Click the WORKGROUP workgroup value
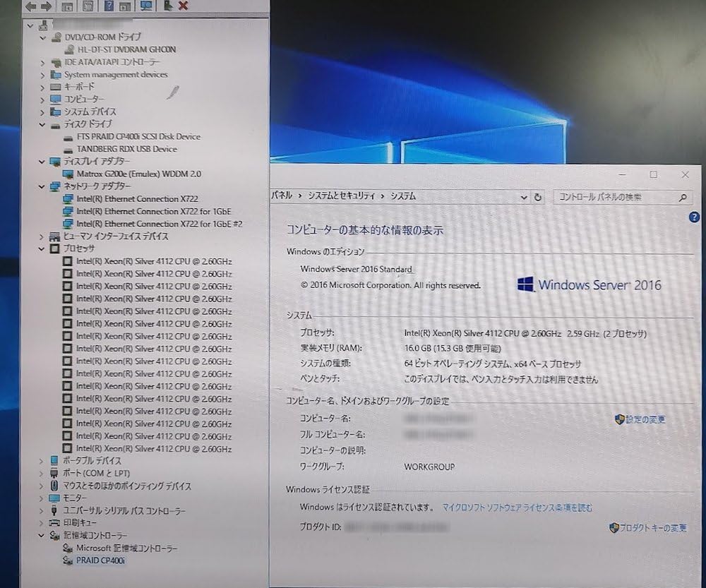 429,467
